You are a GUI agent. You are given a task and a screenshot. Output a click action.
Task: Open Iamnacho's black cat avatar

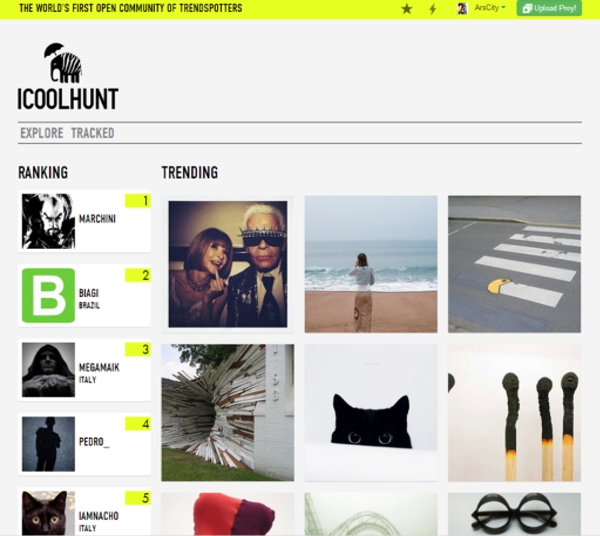tap(48, 513)
